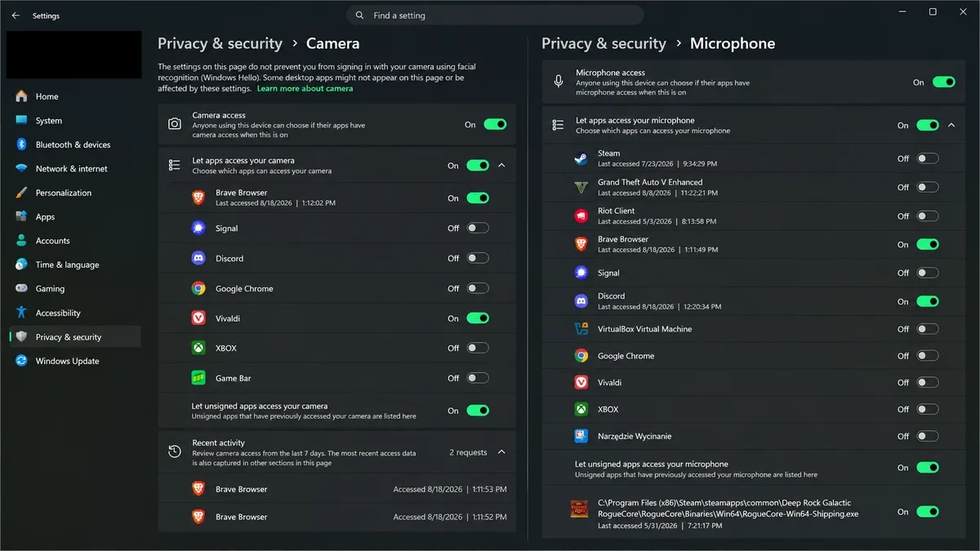980x551 pixels.
Task: Enable microphone for Steam
Action: click(x=928, y=158)
